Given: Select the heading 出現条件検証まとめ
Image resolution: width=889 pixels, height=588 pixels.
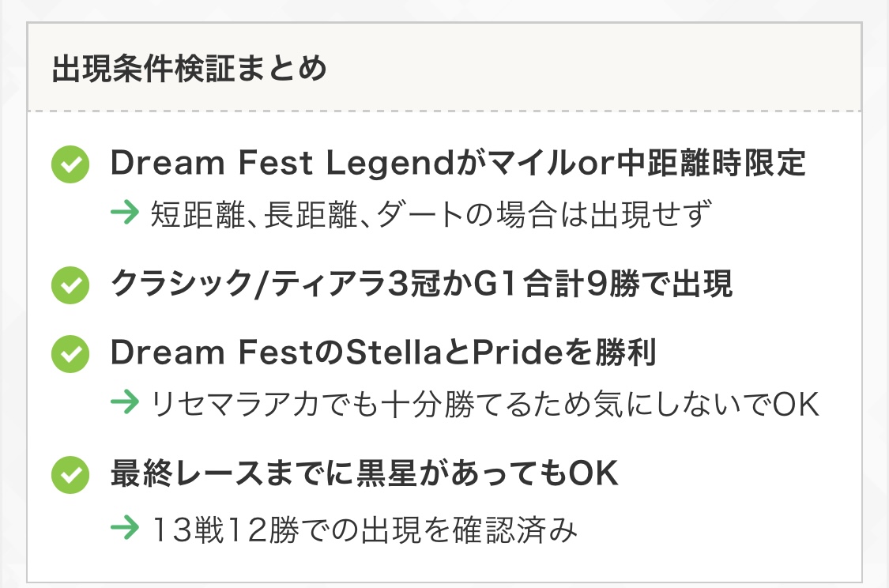Looking at the screenshot, I should coord(190,70).
